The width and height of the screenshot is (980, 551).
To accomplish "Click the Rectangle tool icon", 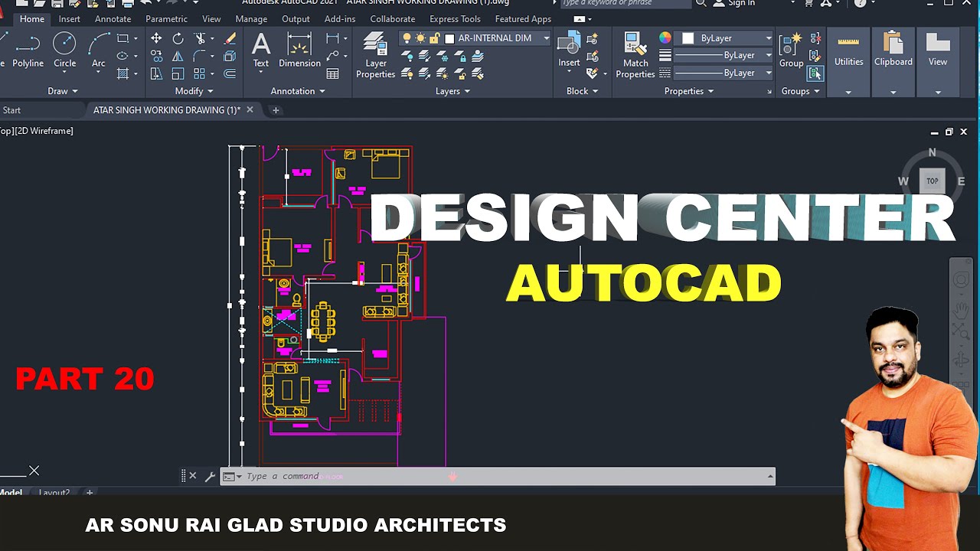I will (x=122, y=38).
